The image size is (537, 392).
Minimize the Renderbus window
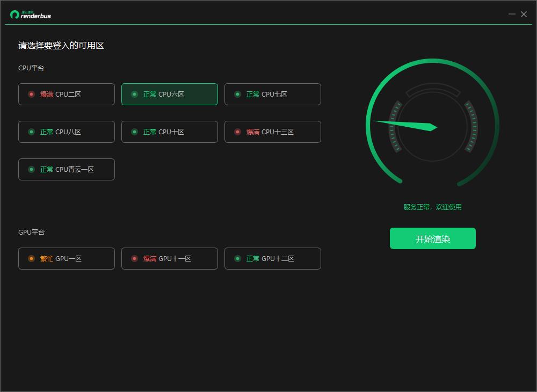(x=512, y=14)
